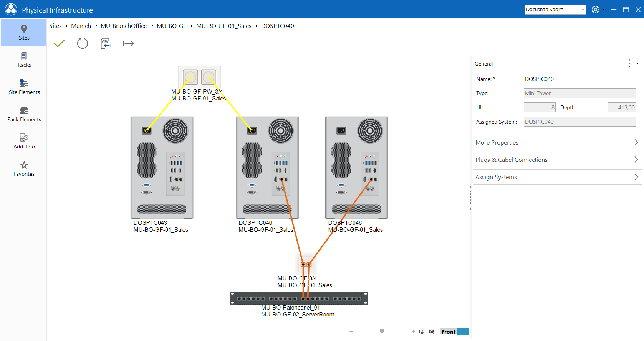Viewport: 644px width, 341px height.
Task: Click the DOSPTC040 breadcrumb
Action: [278, 26]
